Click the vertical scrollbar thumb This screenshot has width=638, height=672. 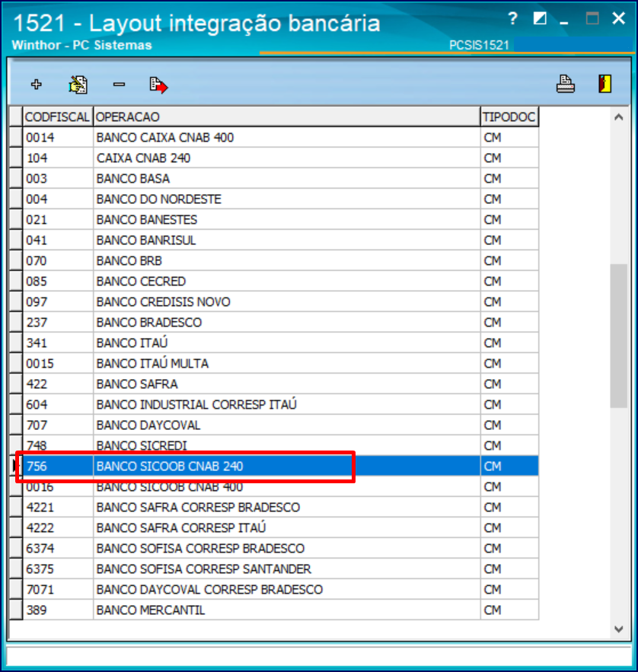click(x=618, y=336)
